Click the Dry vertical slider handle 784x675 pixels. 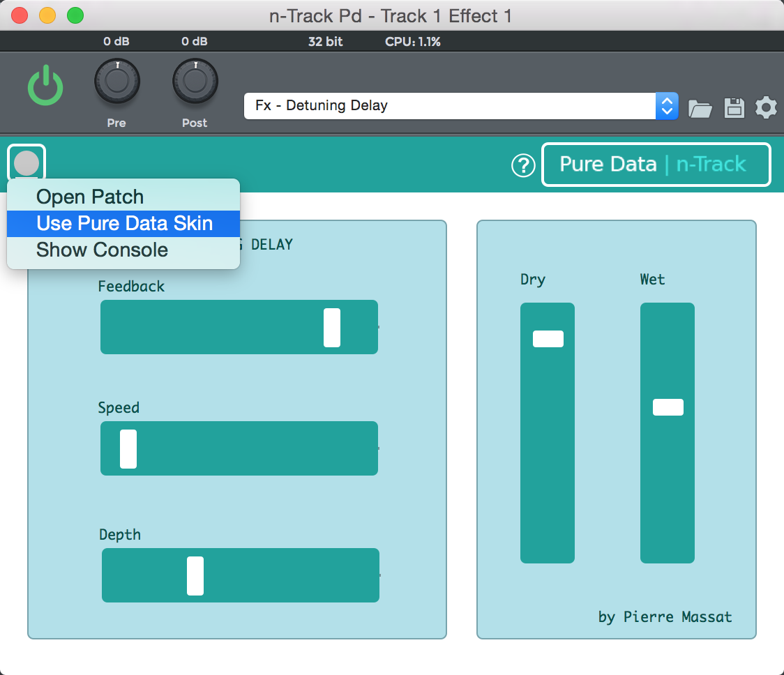pyautogui.click(x=548, y=339)
